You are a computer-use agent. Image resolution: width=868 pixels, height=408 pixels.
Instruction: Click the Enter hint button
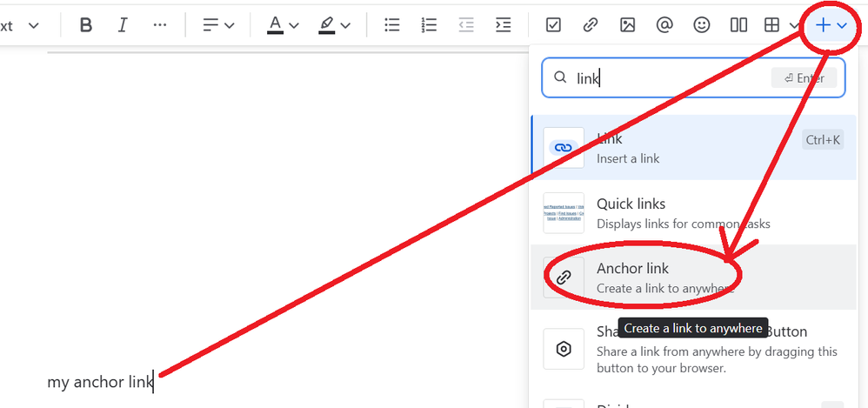point(805,78)
